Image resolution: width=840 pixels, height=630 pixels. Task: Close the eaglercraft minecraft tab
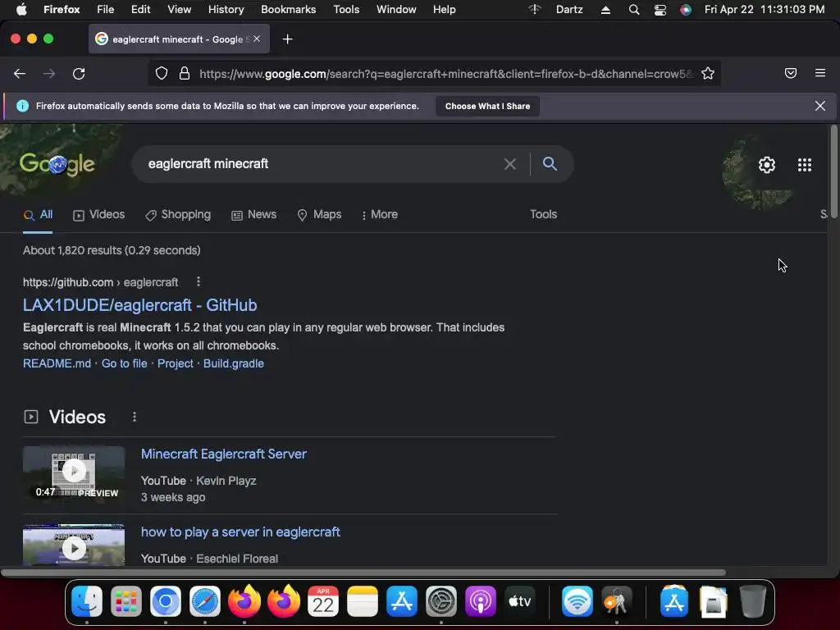pyautogui.click(x=257, y=39)
